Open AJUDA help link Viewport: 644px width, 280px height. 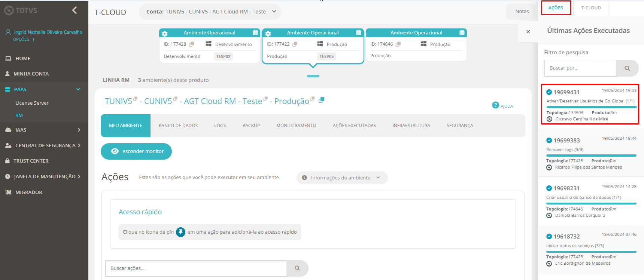pyautogui.click(x=502, y=105)
